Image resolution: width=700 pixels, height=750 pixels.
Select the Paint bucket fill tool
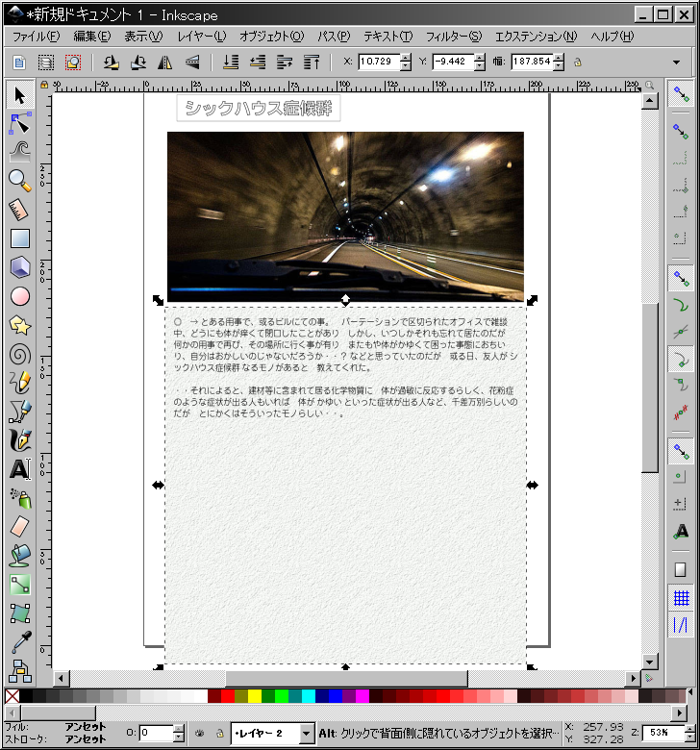(x=19, y=556)
